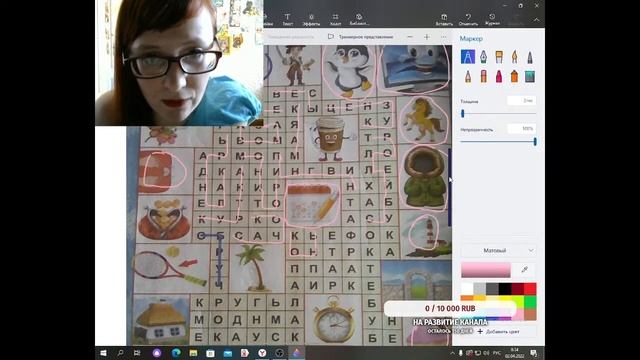Viewport: 640px width, 360px height.
Task: Collapse the top ribbon with chevron
Action: coord(536,20)
